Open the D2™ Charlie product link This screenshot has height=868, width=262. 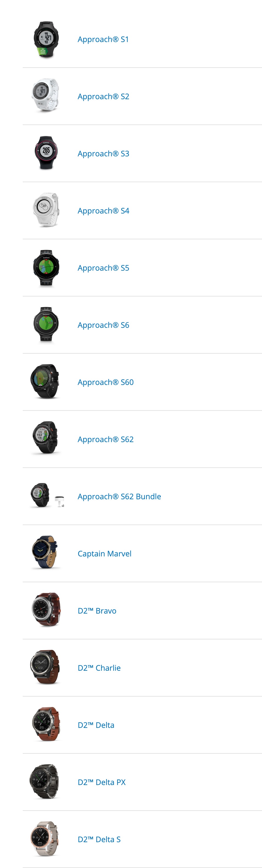(99, 668)
